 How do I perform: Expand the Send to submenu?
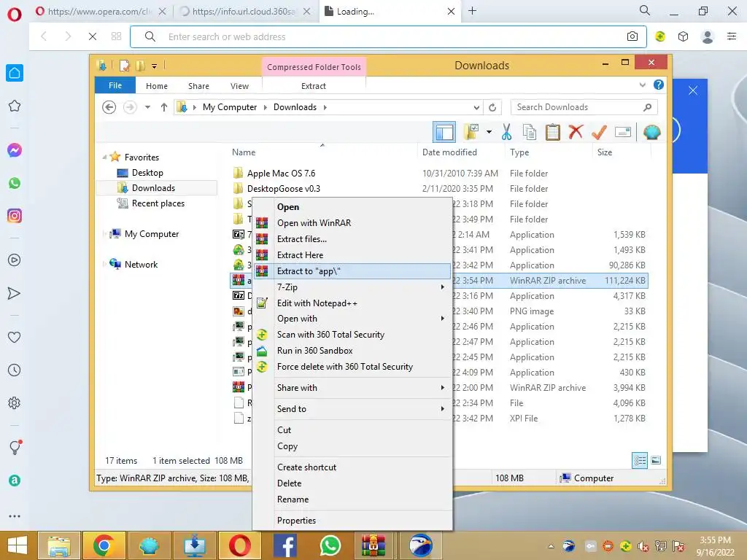click(443, 408)
